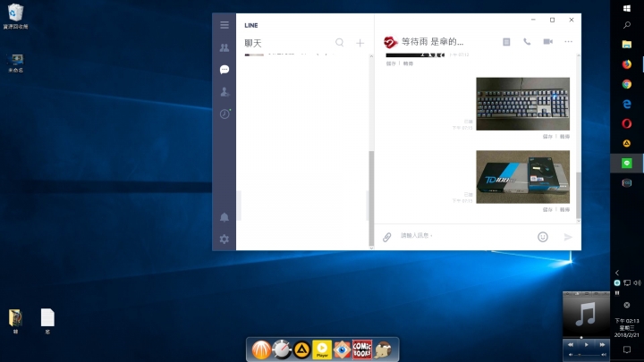
Task: Adjust the mini player volume slider
Action: [x=587, y=355]
